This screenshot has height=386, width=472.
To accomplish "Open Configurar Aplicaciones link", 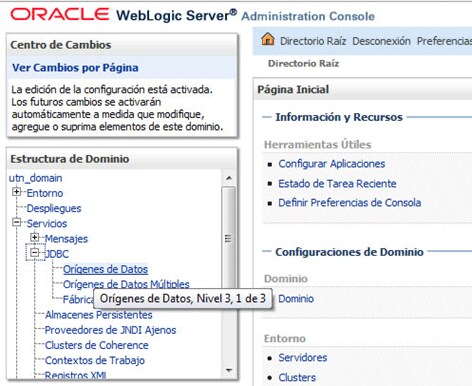I will click(x=332, y=164).
